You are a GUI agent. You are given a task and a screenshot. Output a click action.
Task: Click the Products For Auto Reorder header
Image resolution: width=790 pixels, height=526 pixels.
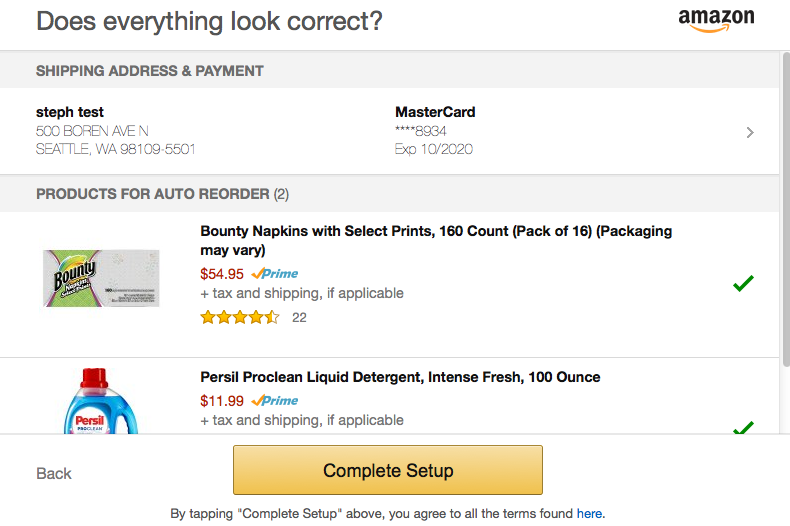[162, 194]
